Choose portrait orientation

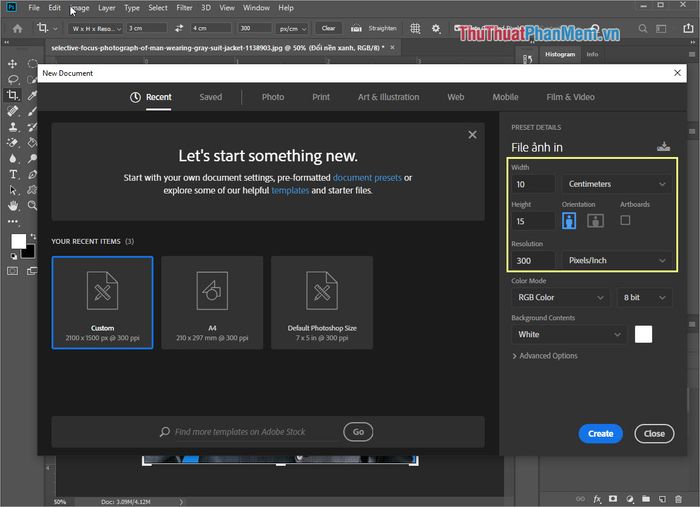tap(569, 220)
